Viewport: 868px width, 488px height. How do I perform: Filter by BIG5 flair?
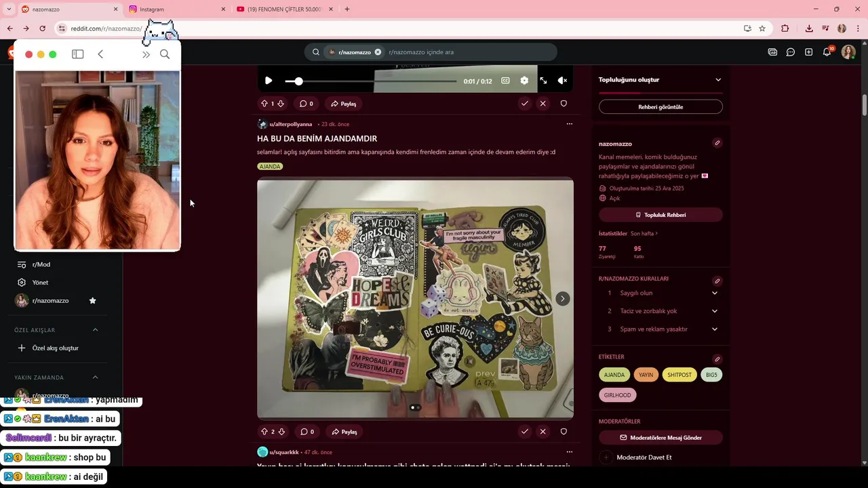pos(711,375)
